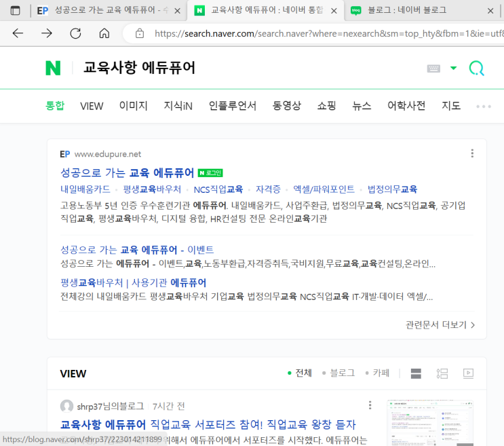Open the 자격증 sublink
This screenshot has width=504, height=446.
[268, 189]
